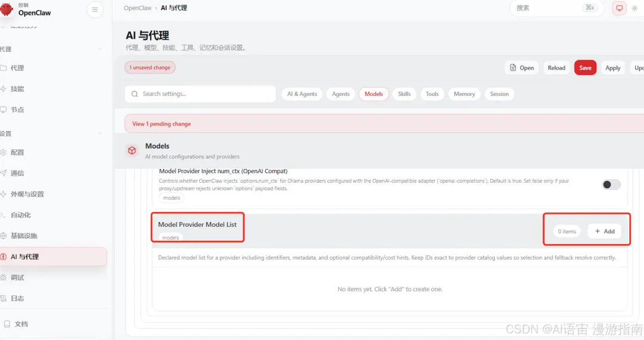Select AI 与代理 in the sidebar
Image resolution: width=644 pixels, height=340 pixels.
click(54, 257)
